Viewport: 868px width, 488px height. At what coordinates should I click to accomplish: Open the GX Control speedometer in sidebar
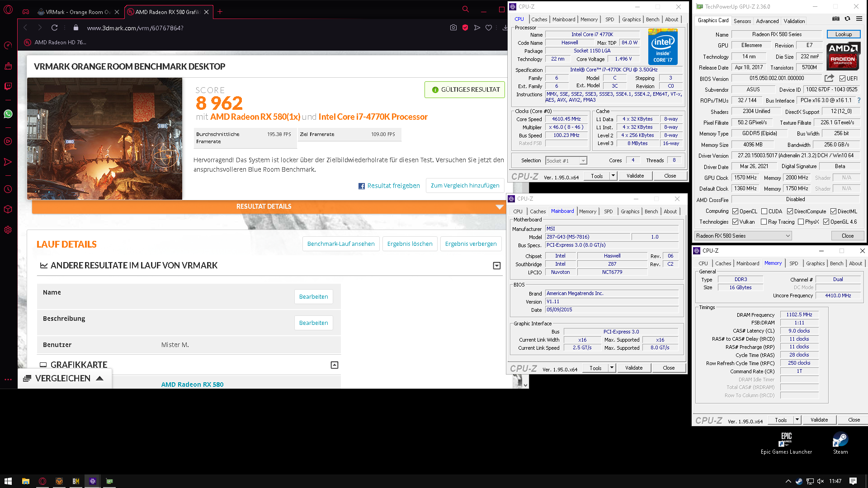(8, 45)
